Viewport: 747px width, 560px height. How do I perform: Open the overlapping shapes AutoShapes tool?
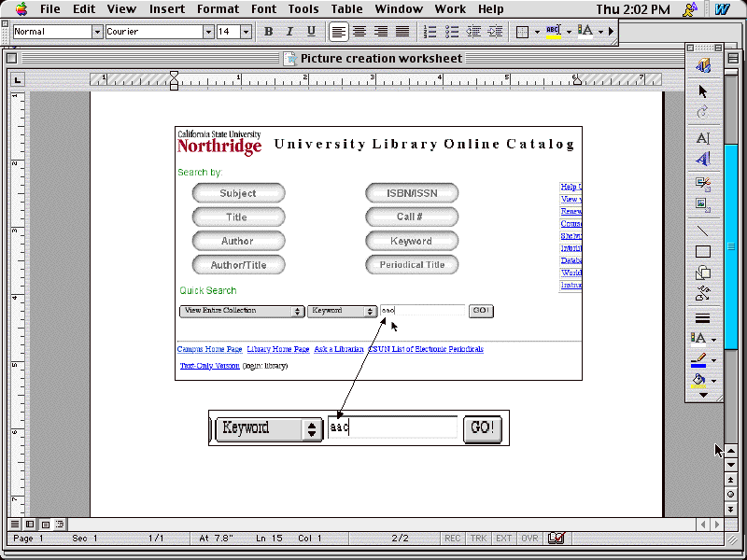tap(703, 273)
